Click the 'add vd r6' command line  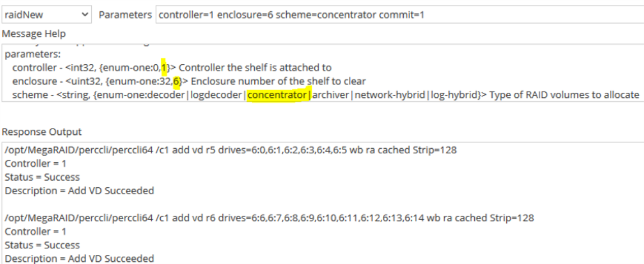tap(269, 218)
